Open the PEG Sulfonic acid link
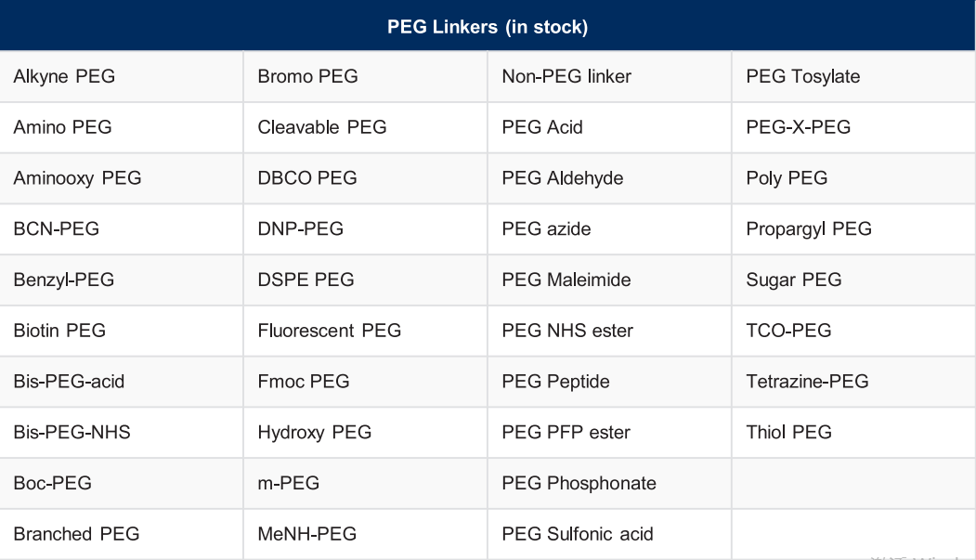This screenshot has width=976, height=560. [x=577, y=534]
